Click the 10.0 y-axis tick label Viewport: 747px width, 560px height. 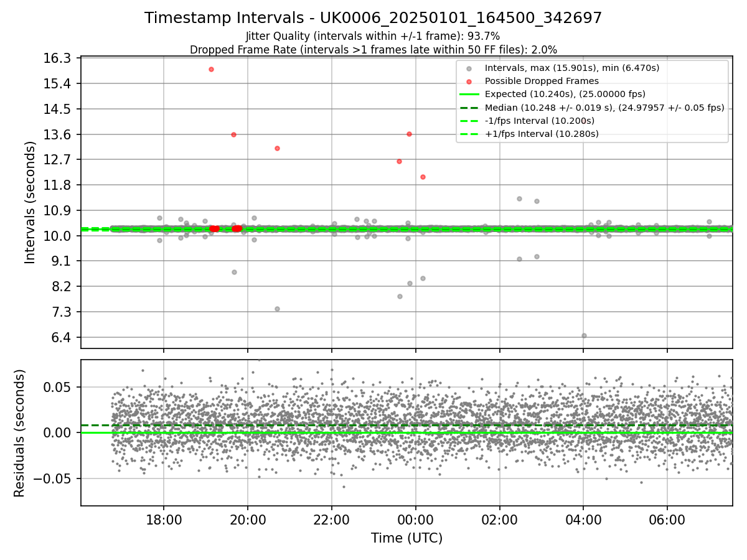59,236
